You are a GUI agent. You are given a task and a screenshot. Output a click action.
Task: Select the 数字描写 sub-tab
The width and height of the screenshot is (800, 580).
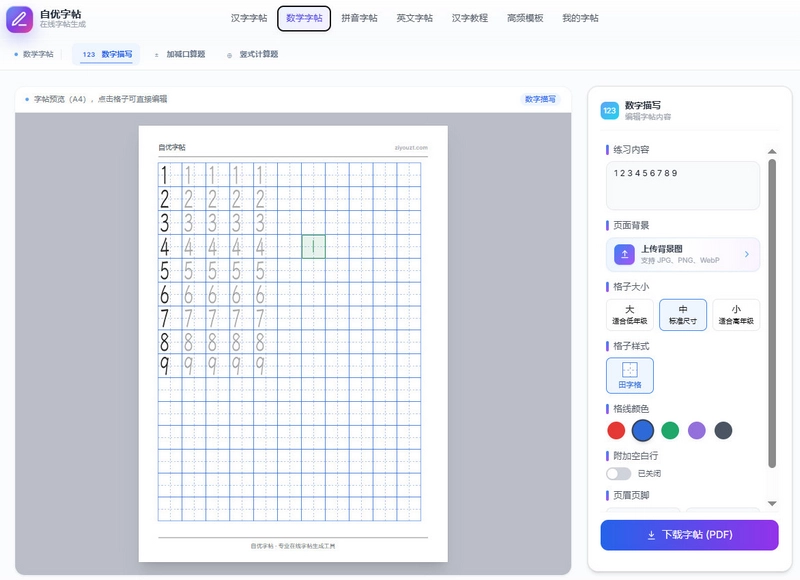[107, 55]
